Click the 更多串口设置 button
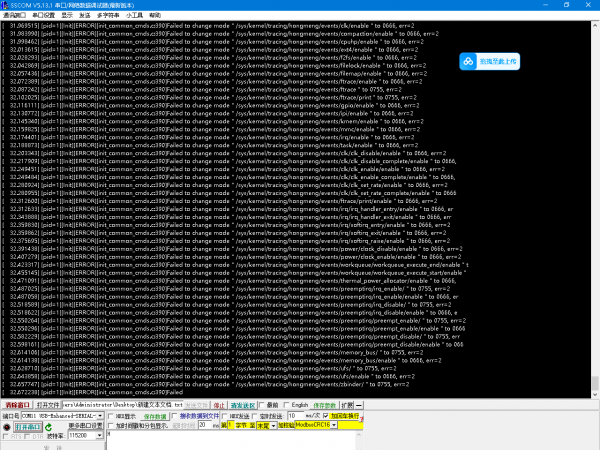Image resolution: width=600 pixels, height=450 pixels. tap(84, 426)
